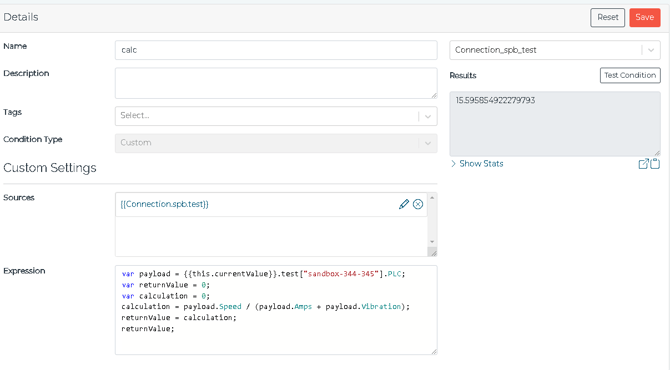Viewport: 670px width, 370px height.
Task: Open the Condition Type dropdown arrow
Action: pos(428,143)
